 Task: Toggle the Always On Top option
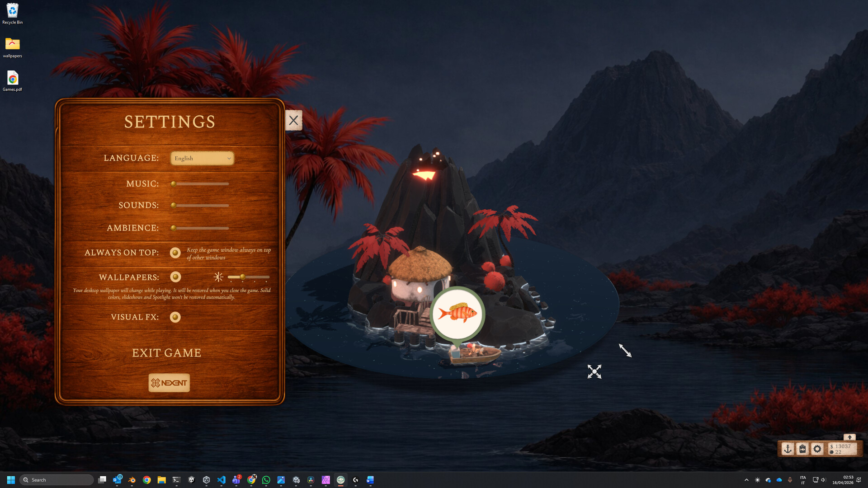[175, 253]
